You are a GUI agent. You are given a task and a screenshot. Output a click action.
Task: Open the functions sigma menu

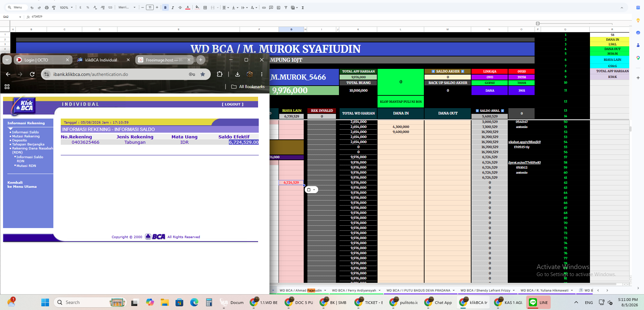[x=303, y=7]
